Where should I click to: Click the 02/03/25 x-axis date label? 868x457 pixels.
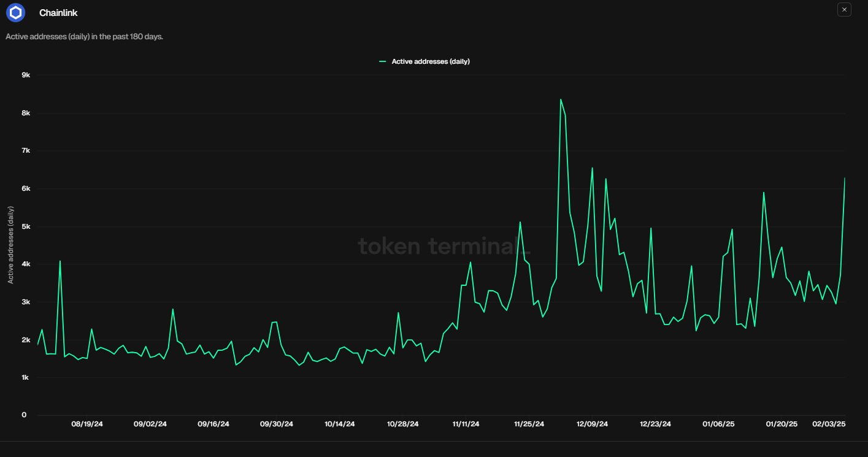[829, 424]
